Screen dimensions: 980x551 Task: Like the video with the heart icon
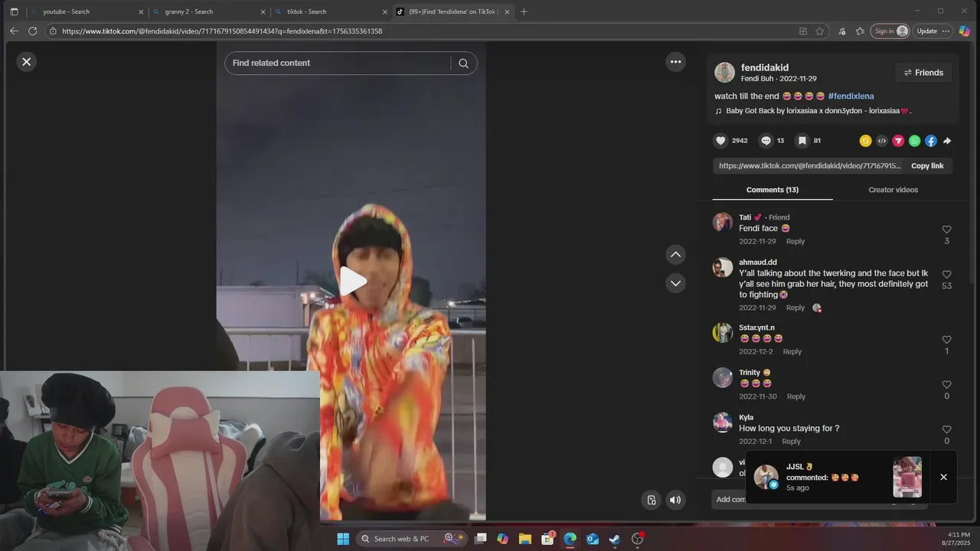[x=720, y=141]
